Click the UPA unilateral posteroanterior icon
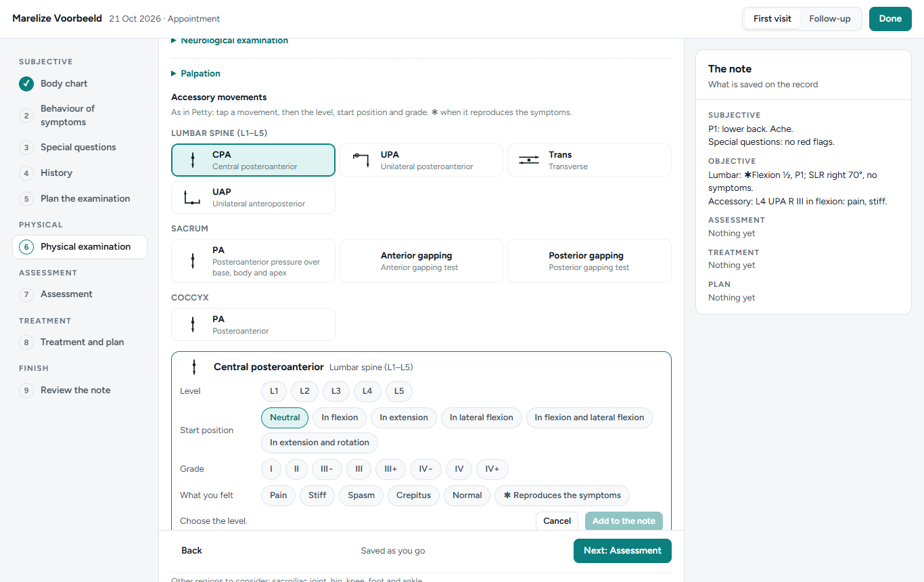The image size is (924, 582). 361,160
